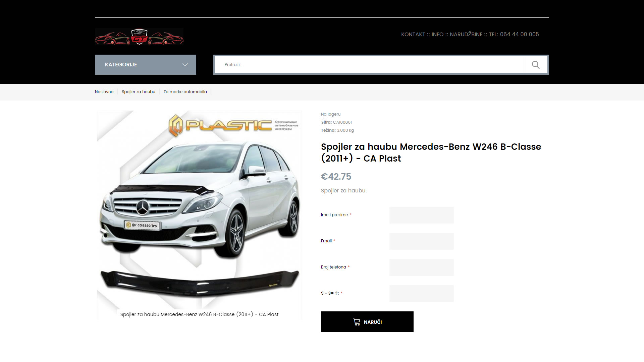Open Za marke automobila breadcrumb
Screen dimensions: 644x362
pyautogui.click(x=185, y=92)
